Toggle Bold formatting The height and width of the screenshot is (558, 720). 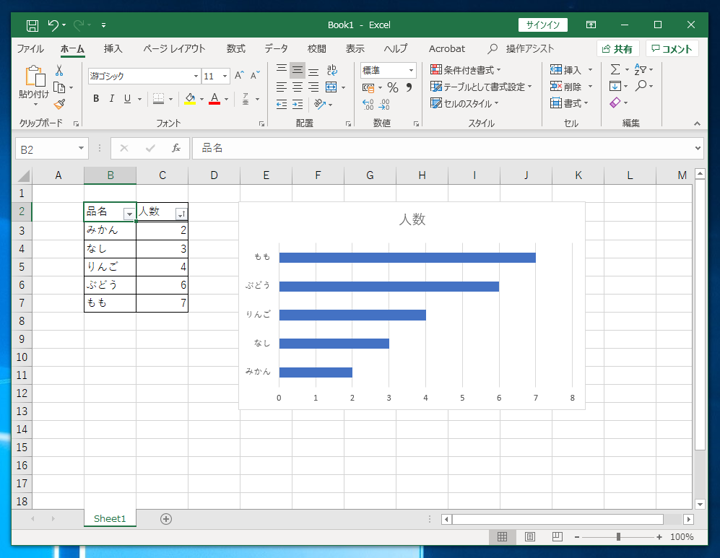click(96, 99)
